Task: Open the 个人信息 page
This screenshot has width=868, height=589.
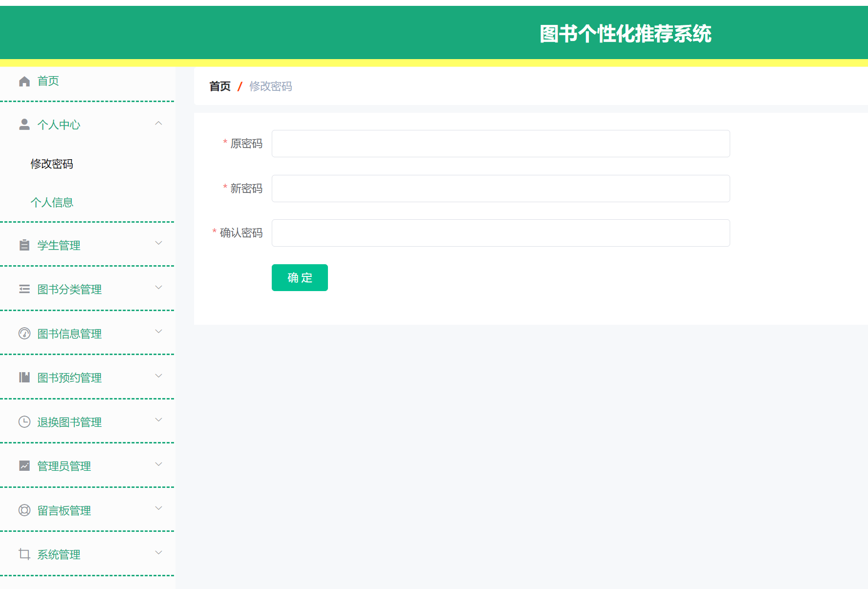Action: click(52, 202)
